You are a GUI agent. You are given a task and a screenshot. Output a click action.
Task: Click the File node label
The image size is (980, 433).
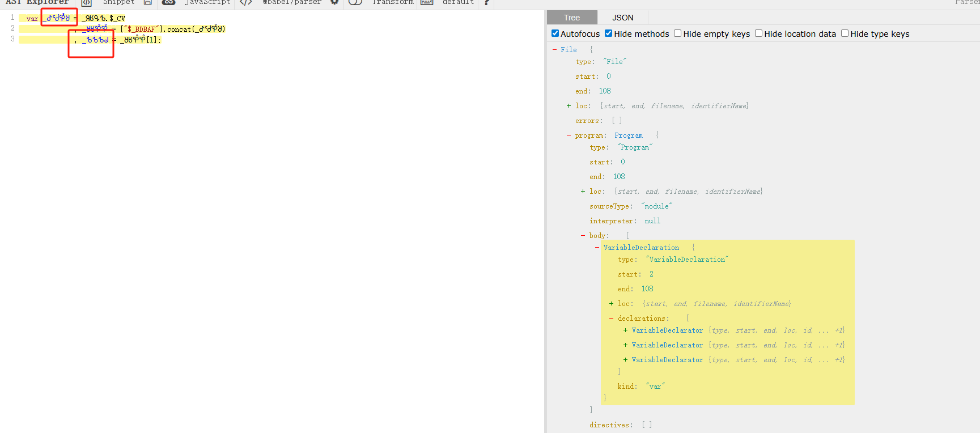(569, 50)
